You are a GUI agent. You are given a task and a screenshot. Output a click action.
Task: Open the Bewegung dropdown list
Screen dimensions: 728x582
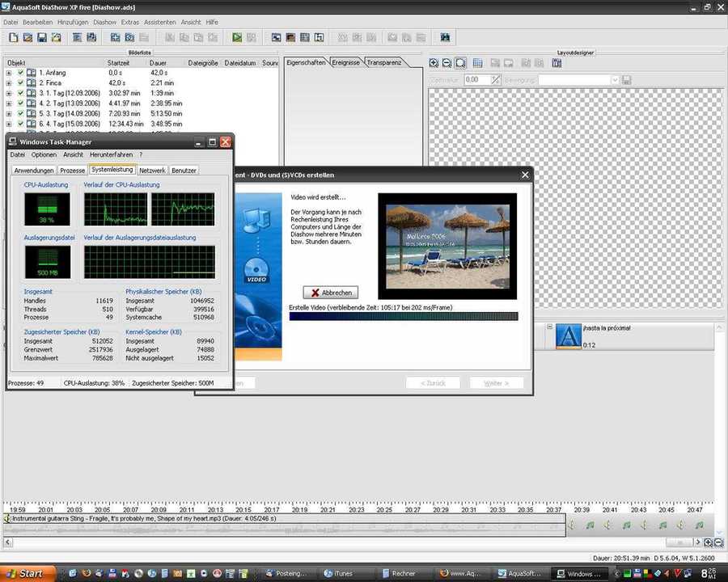tap(615, 80)
